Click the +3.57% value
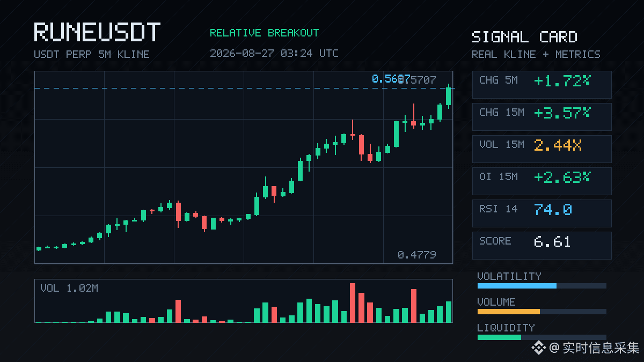 click(x=562, y=113)
